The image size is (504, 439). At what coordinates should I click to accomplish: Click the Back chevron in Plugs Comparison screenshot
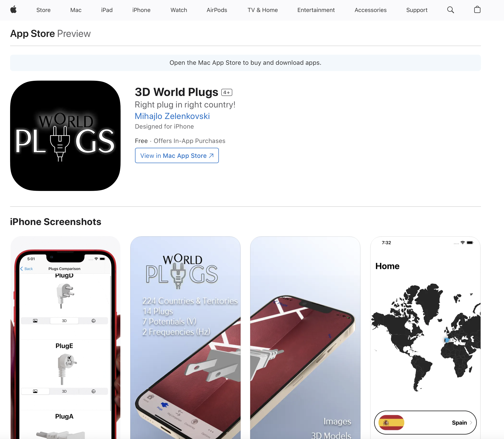click(22, 269)
